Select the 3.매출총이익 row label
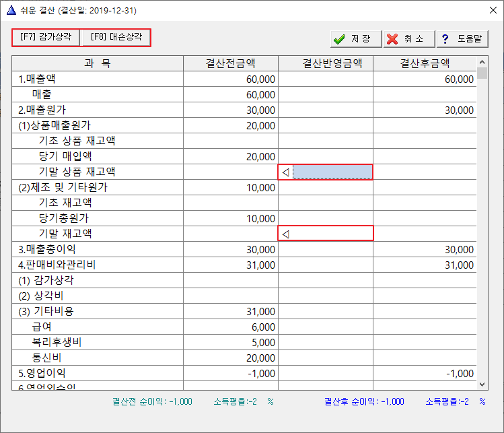 (x=47, y=249)
